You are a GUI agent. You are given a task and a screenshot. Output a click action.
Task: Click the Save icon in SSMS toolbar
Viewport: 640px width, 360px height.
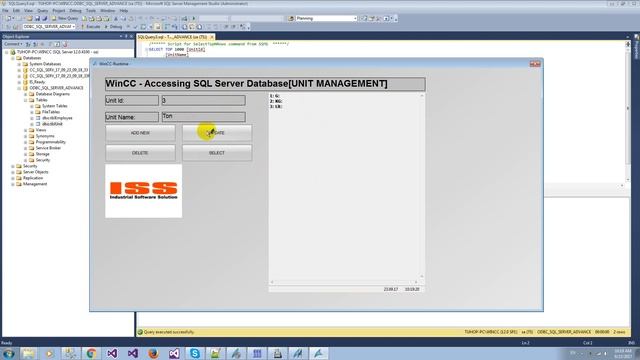[x=37, y=18]
